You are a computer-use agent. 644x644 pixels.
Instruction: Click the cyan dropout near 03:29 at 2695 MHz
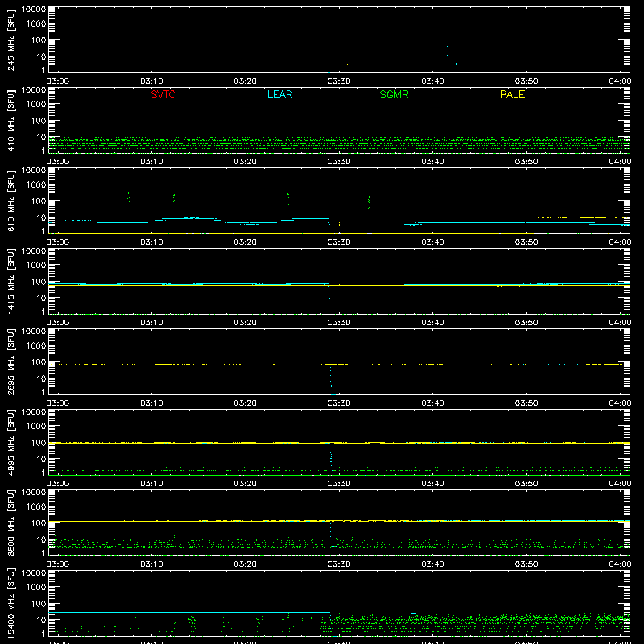[x=331, y=380]
